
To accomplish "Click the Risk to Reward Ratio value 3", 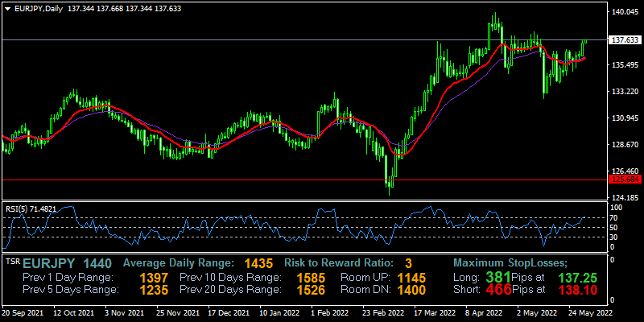I will click(408, 263).
